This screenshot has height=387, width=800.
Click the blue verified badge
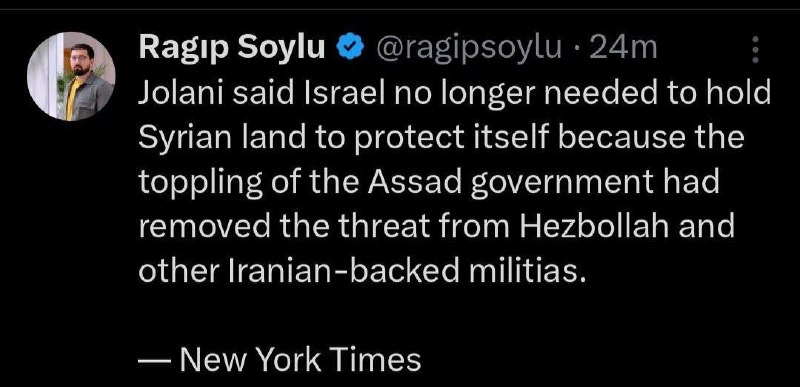coord(349,49)
